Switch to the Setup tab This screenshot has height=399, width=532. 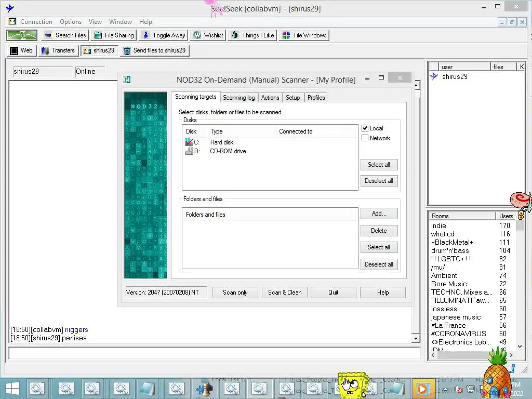coord(293,98)
